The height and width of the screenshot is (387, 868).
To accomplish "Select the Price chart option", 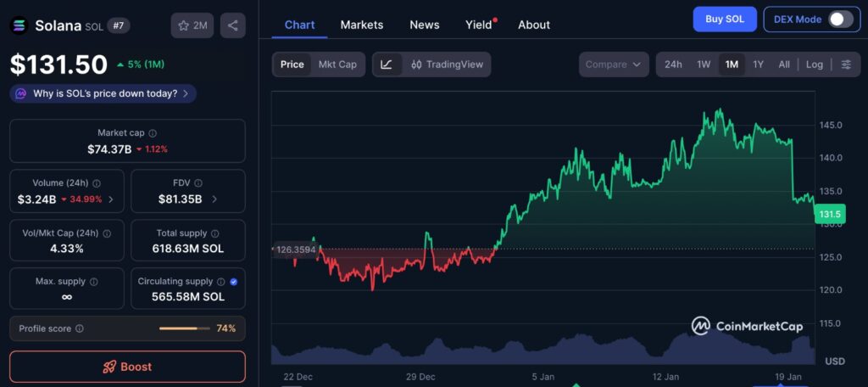I will [x=292, y=64].
